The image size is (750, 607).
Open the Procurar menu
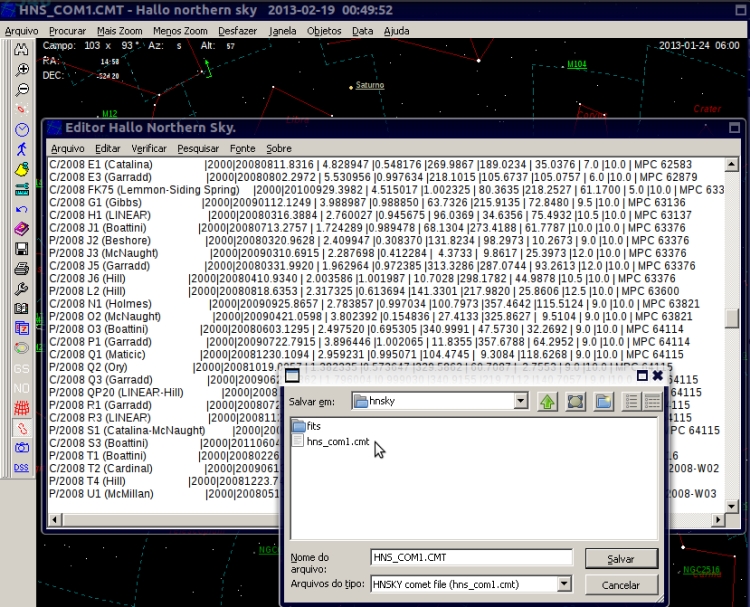click(67, 31)
